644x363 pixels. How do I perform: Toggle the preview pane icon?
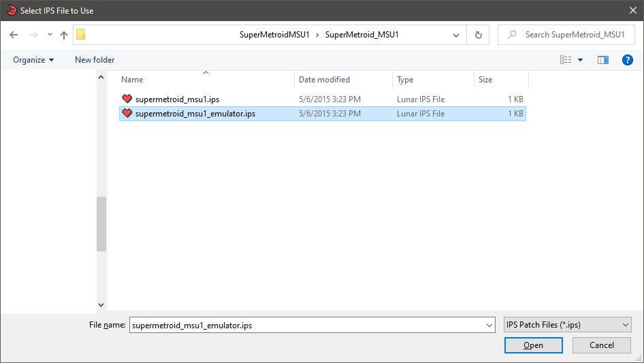pyautogui.click(x=602, y=60)
